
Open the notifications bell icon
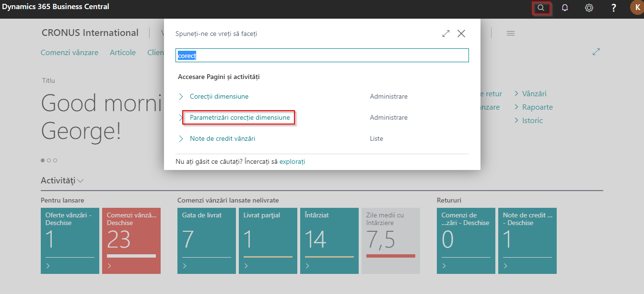(565, 8)
